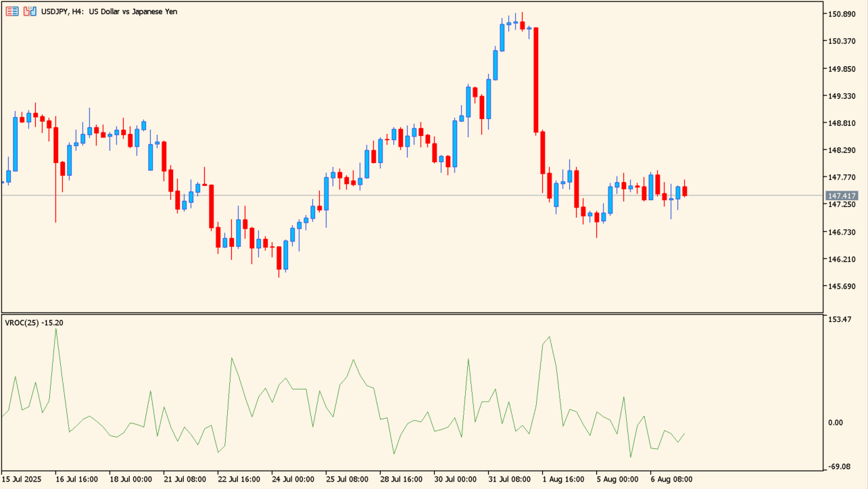Open the Depth of Market icon
The width and height of the screenshot is (868, 489).
point(30,11)
